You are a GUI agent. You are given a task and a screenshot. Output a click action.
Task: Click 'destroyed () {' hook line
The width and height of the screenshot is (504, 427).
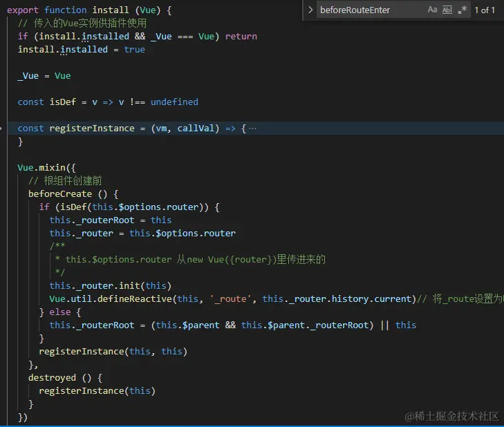[x=65, y=377]
